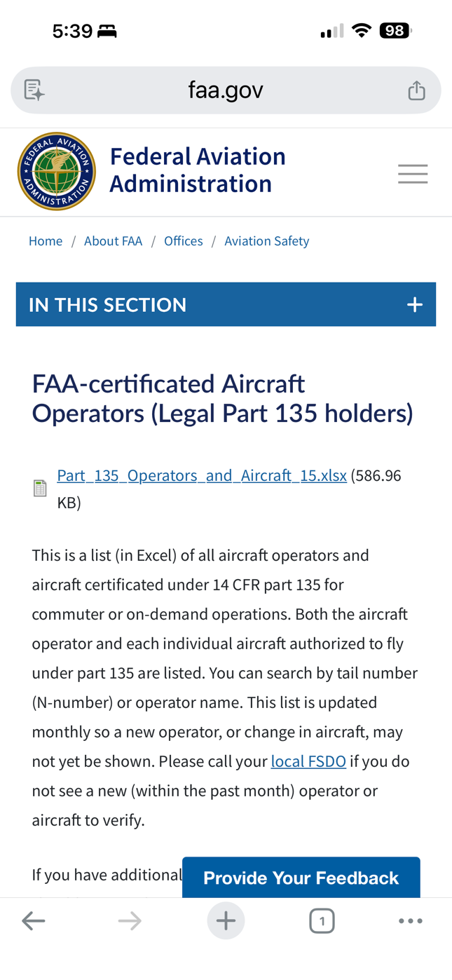Open Aviation Safety breadcrumb

click(266, 241)
